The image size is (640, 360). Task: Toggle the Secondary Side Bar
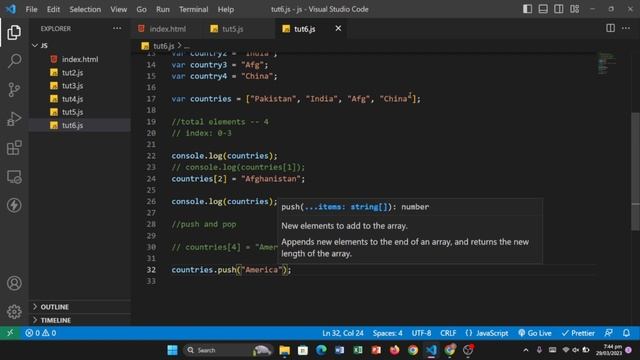[x=558, y=9]
